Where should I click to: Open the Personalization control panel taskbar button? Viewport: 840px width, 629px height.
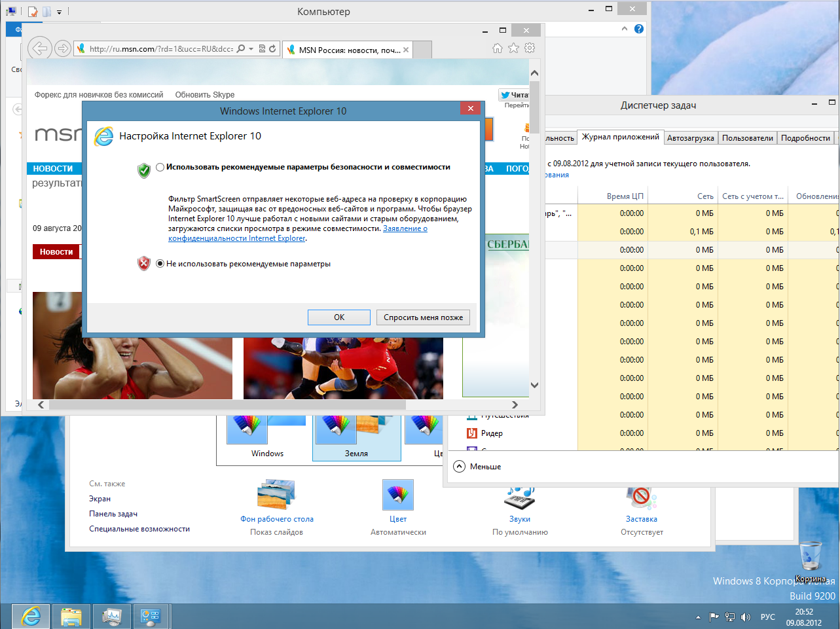(x=151, y=616)
